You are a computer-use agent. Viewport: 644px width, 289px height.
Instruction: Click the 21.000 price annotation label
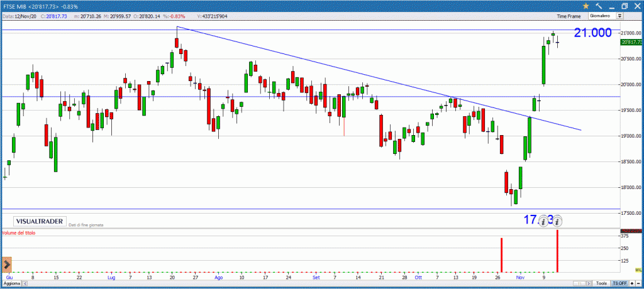[x=592, y=33]
